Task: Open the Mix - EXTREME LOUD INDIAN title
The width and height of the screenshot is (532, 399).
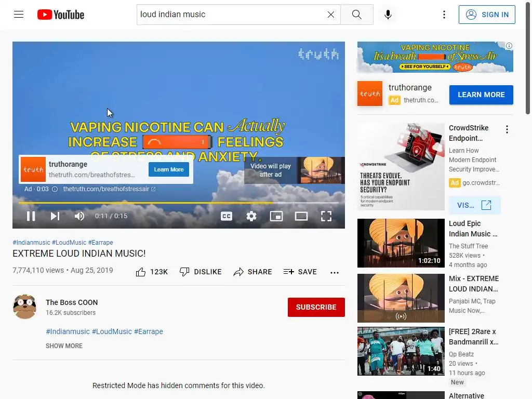Action: click(474, 284)
